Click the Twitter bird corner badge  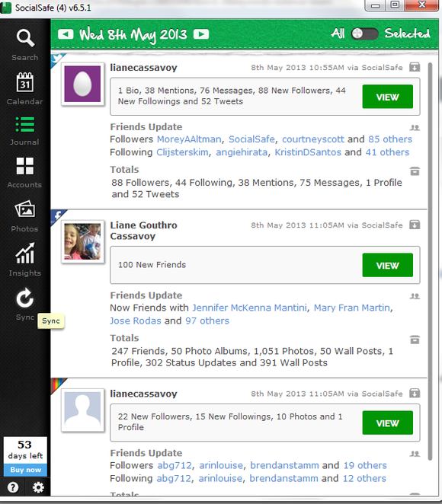(x=57, y=59)
